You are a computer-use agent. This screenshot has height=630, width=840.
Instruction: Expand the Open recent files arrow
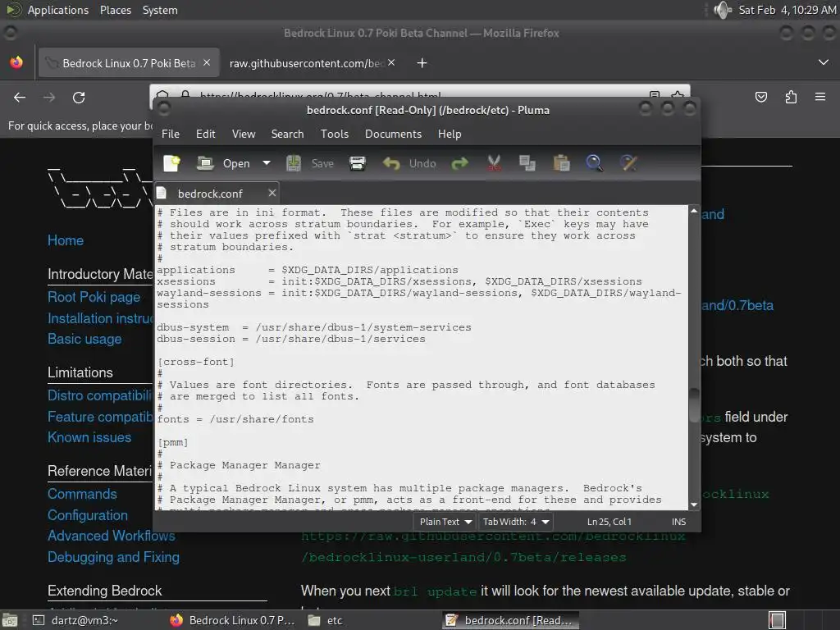tap(267, 163)
